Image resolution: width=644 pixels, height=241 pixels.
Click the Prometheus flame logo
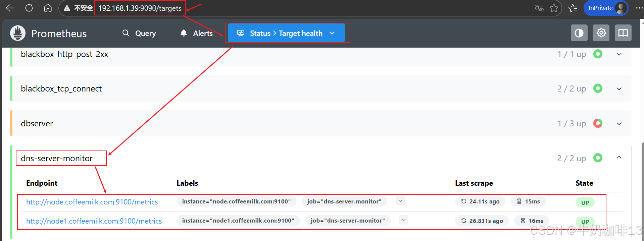(18, 33)
